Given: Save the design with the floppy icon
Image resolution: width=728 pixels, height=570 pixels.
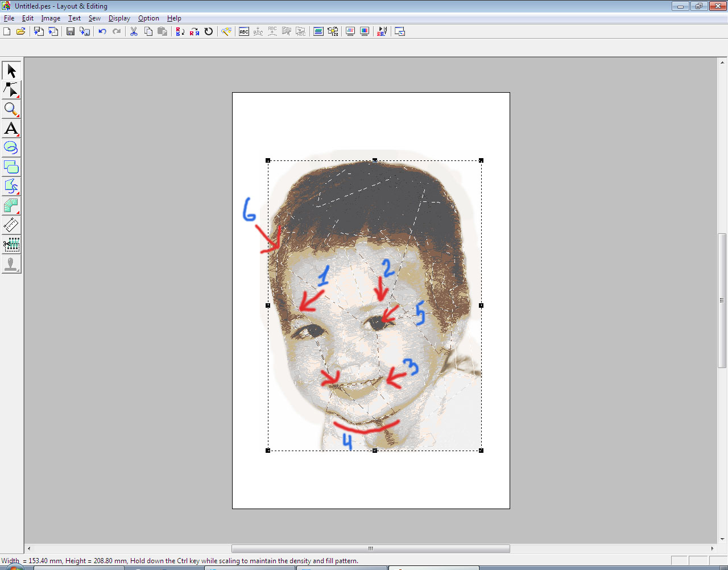Looking at the screenshot, I should [71, 32].
